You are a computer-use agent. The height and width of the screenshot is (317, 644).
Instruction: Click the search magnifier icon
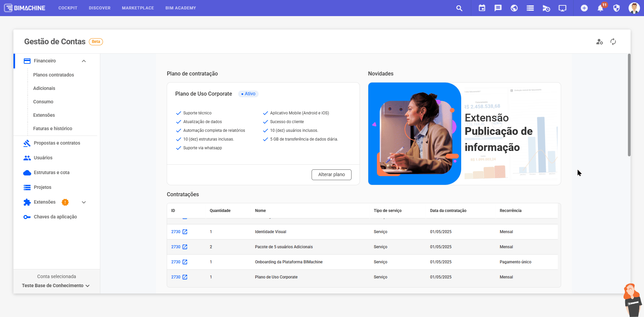(x=459, y=8)
